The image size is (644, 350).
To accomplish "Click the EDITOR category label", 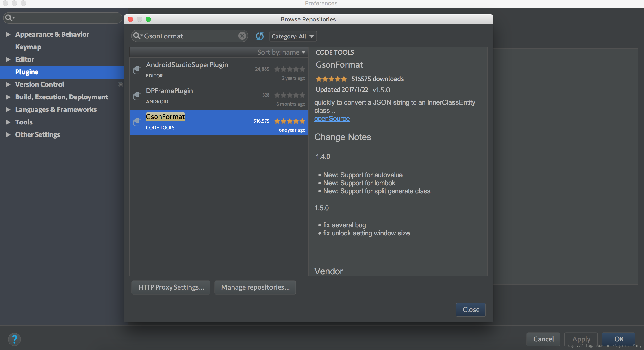I will click(154, 76).
